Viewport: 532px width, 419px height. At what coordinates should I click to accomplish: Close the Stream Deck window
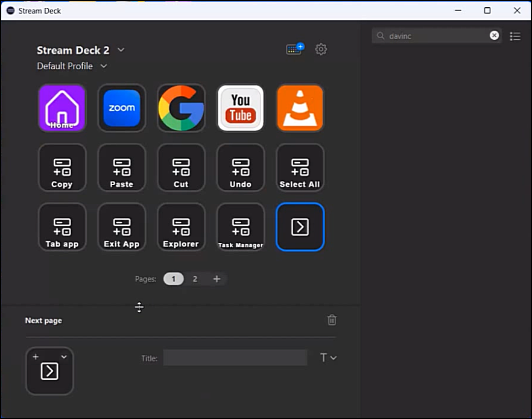[517, 10]
